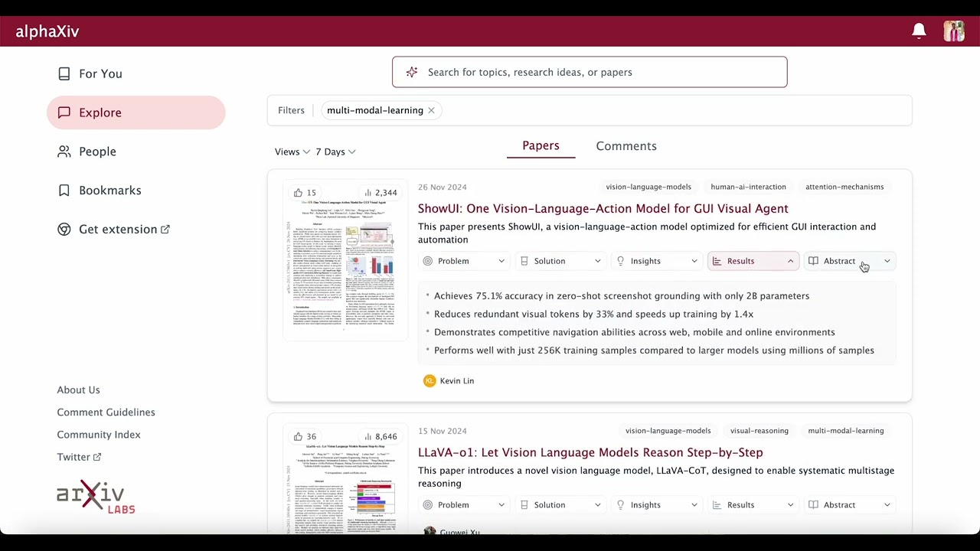Click the competitive navigation abilities bullet

click(635, 332)
